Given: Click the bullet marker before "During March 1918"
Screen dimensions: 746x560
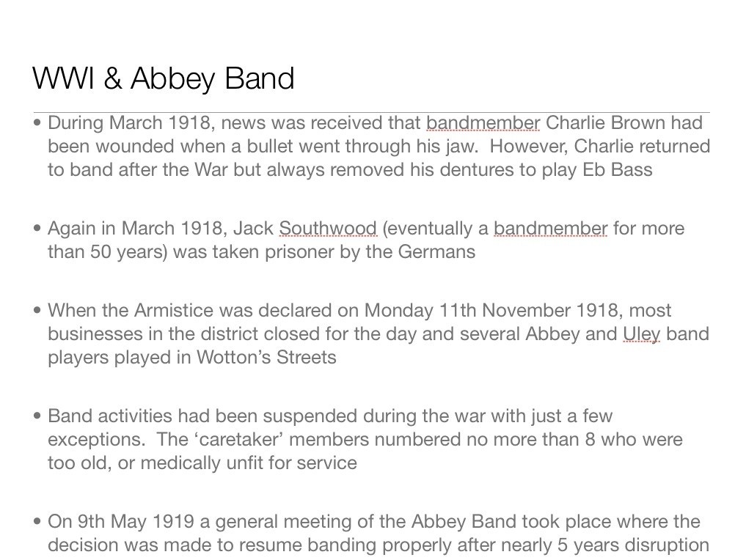Looking at the screenshot, I should click(37, 123).
